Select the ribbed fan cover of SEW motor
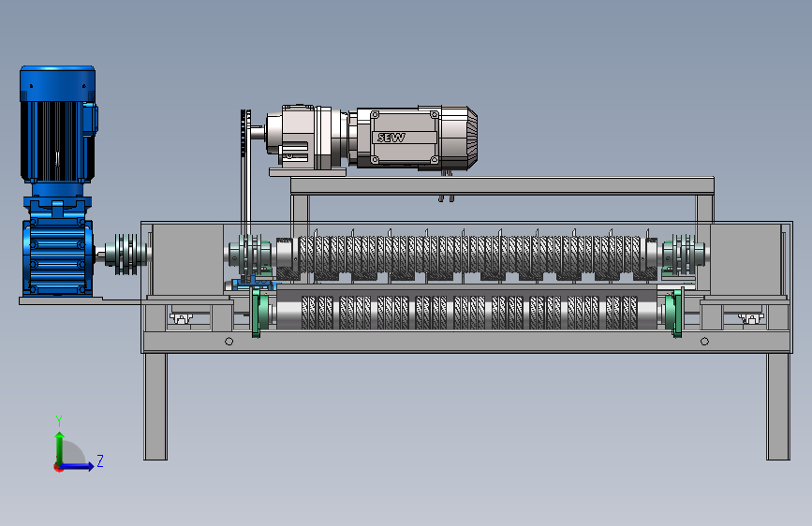812x526 pixels. (x=459, y=139)
